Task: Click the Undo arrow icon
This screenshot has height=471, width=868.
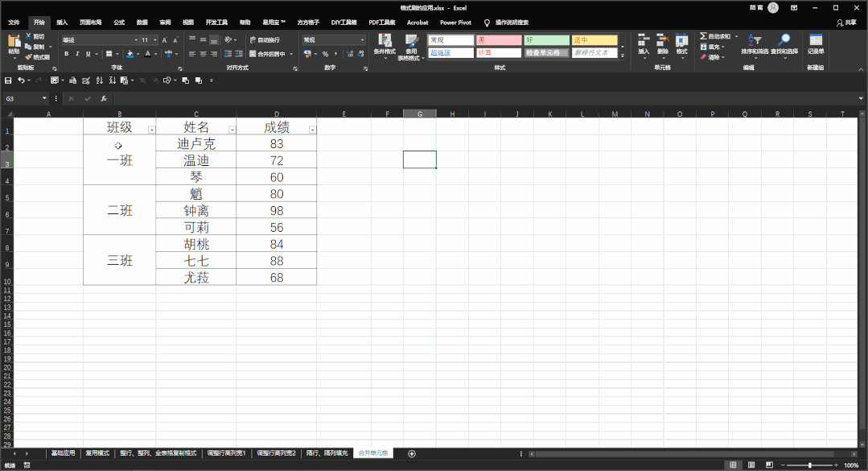Action: 21,81
